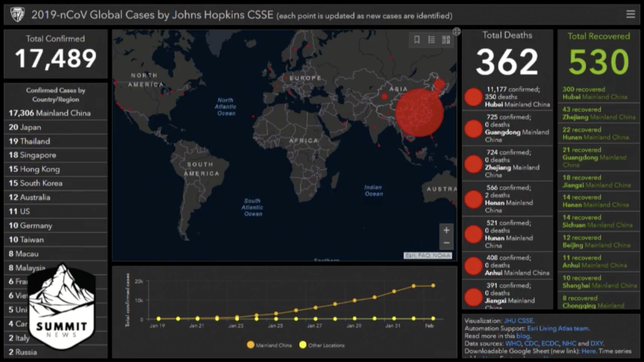Zoom out on the map with minus
Image resolution: width=644 pixels, height=362 pixels.
[446, 243]
